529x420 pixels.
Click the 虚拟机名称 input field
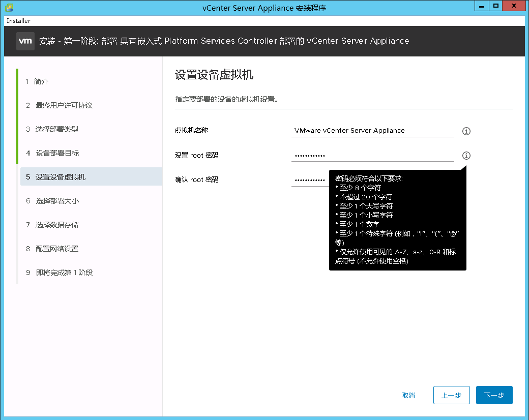pyautogui.click(x=372, y=131)
